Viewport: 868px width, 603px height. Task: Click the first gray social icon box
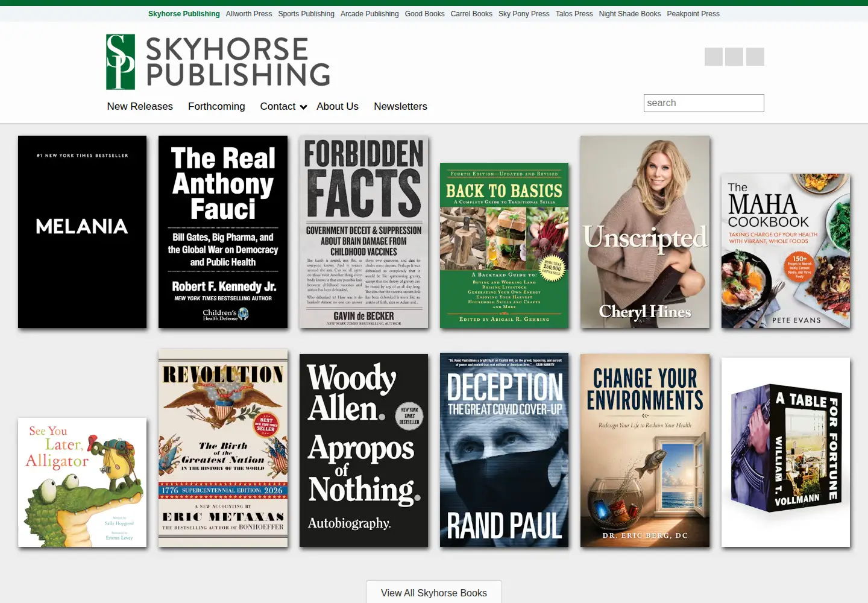coord(714,57)
